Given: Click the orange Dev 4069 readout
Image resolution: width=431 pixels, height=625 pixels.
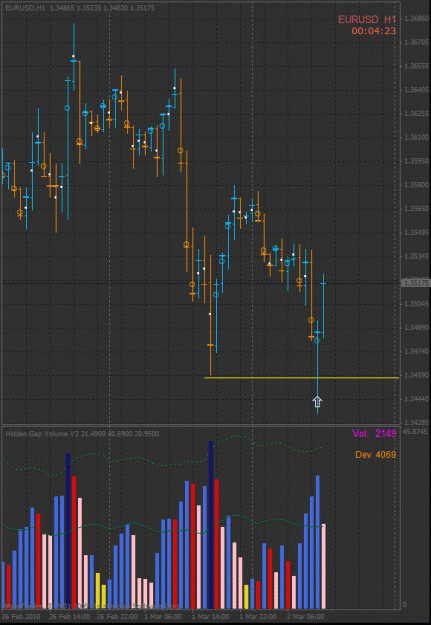Looking at the screenshot, I should 375,454.
